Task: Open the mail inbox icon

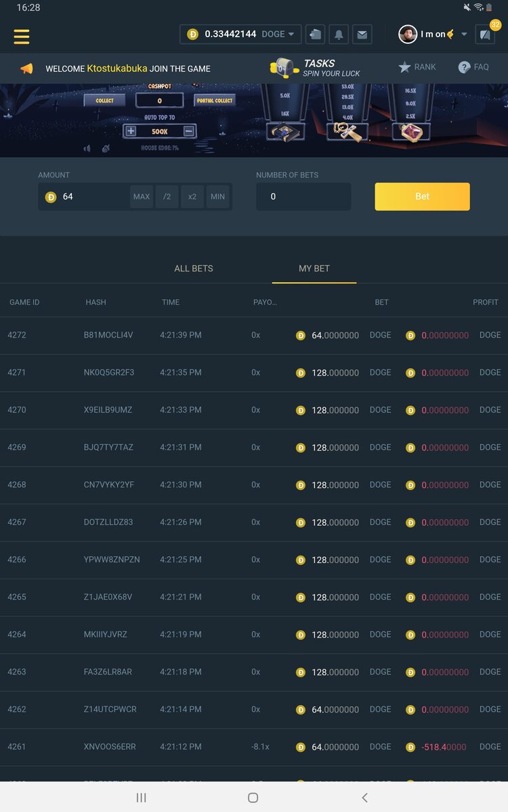Action: point(362,35)
